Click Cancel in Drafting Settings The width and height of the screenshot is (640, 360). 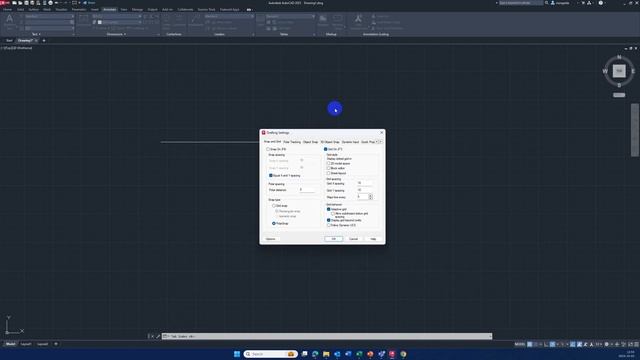tap(353, 239)
